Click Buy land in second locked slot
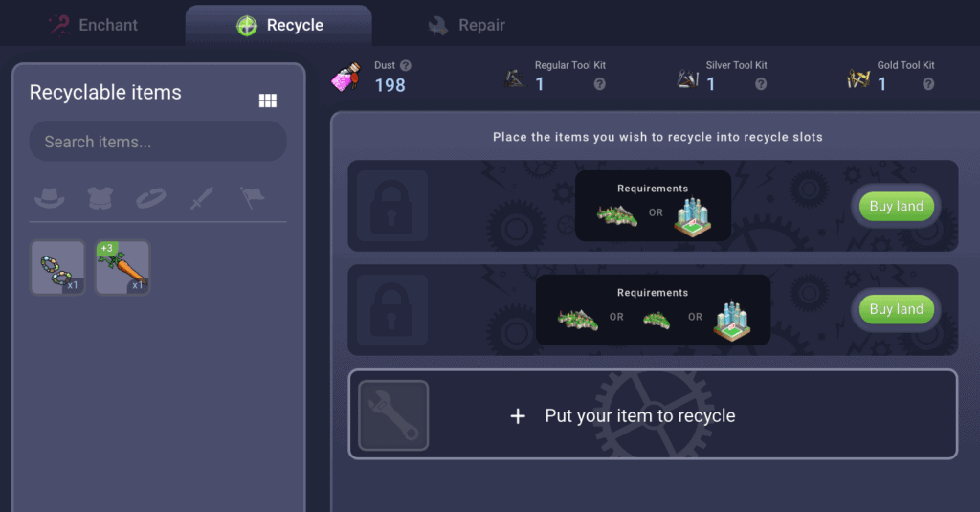 [896, 309]
